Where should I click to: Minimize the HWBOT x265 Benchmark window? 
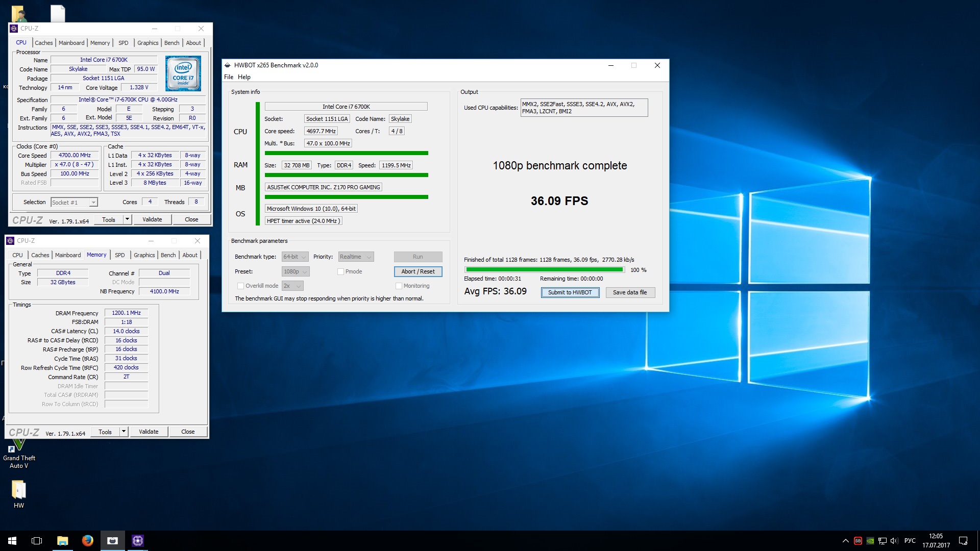coord(611,65)
